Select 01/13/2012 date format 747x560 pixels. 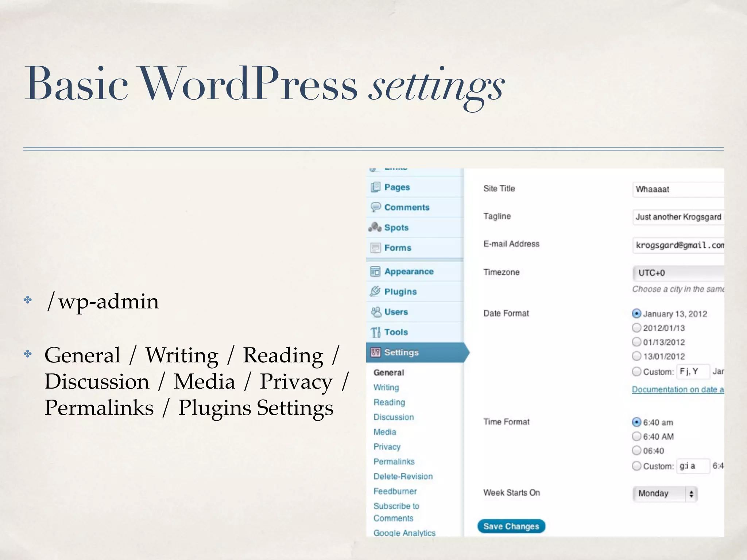click(x=636, y=342)
